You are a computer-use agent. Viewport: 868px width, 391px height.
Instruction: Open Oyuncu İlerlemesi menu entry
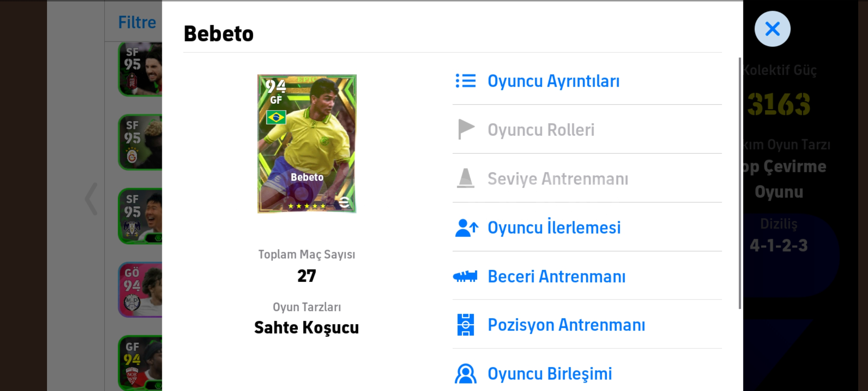(x=554, y=228)
